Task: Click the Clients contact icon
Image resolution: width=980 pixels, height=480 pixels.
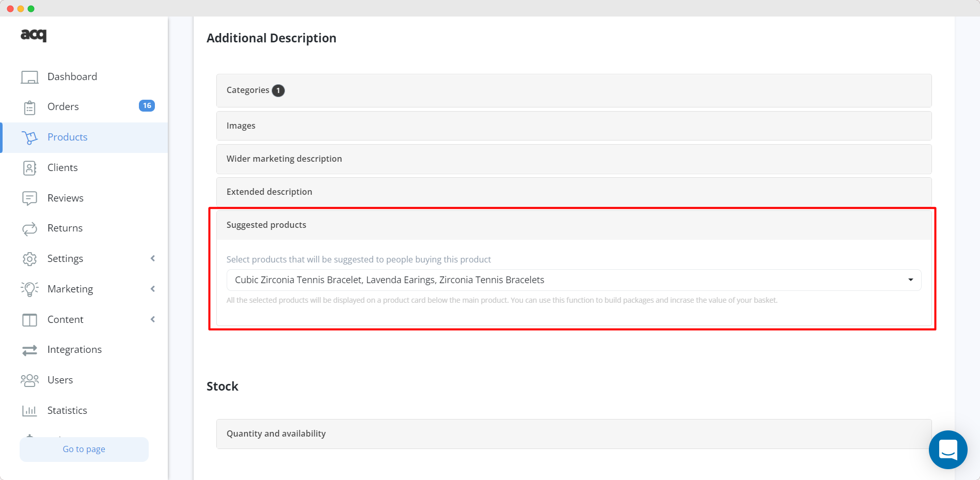Action: (x=29, y=168)
